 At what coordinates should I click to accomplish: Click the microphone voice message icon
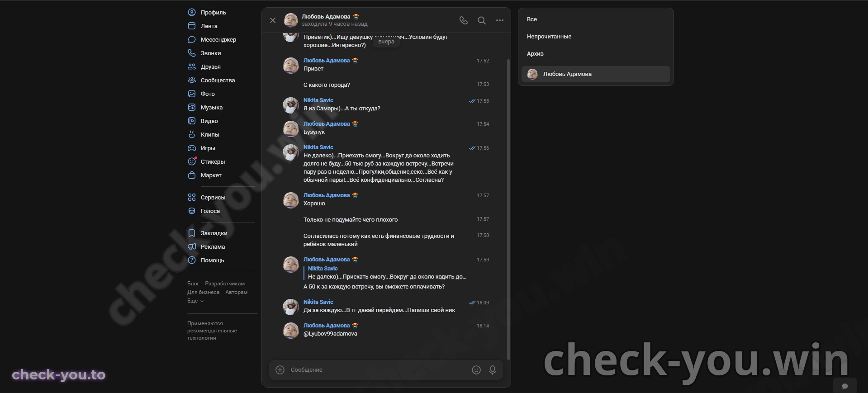[x=493, y=370]
